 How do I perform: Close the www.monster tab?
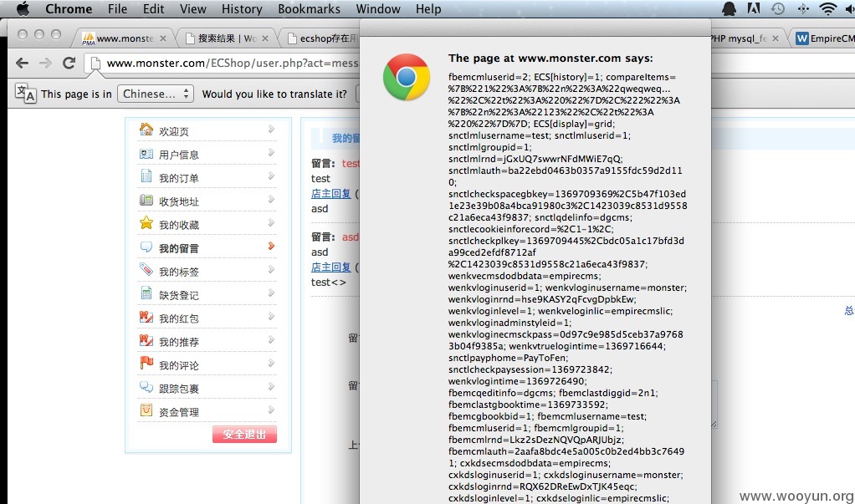click(x=163, y=38)
